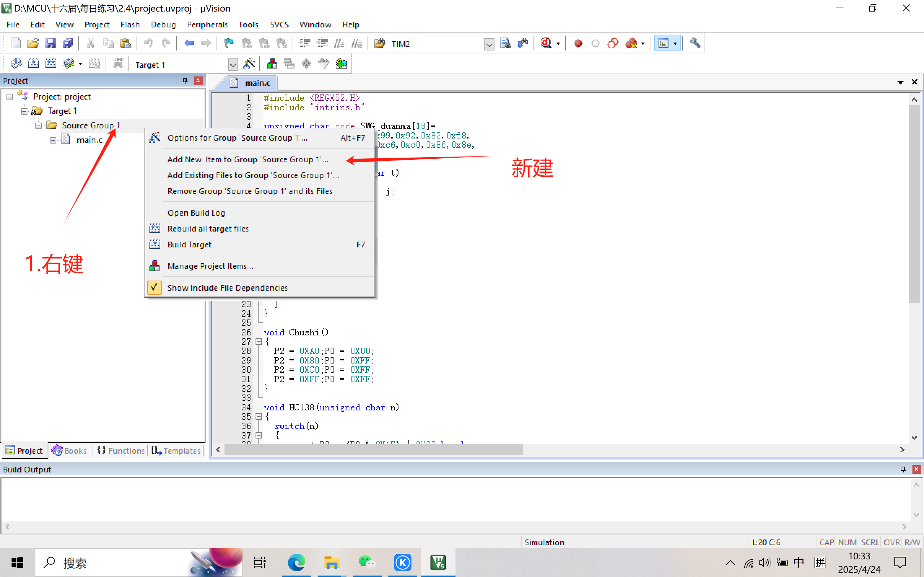Image resolution: width=924 pixels, height=577 pixels.
Task: Expand the main.c tree node
Action: pyautogui.click(x=53, y=140)
